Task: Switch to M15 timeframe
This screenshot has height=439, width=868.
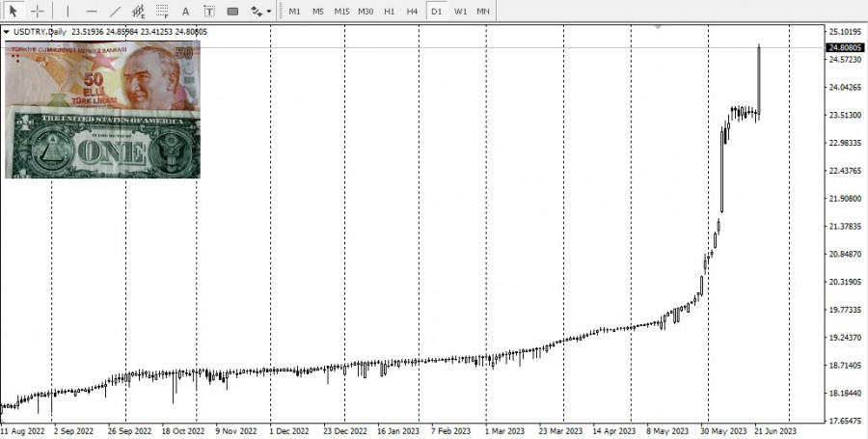Action: (x=341, y=11)
